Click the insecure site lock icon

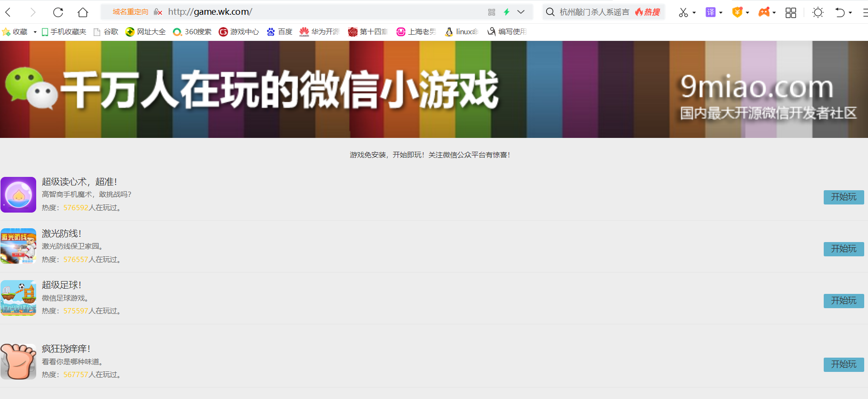[158, 12]
